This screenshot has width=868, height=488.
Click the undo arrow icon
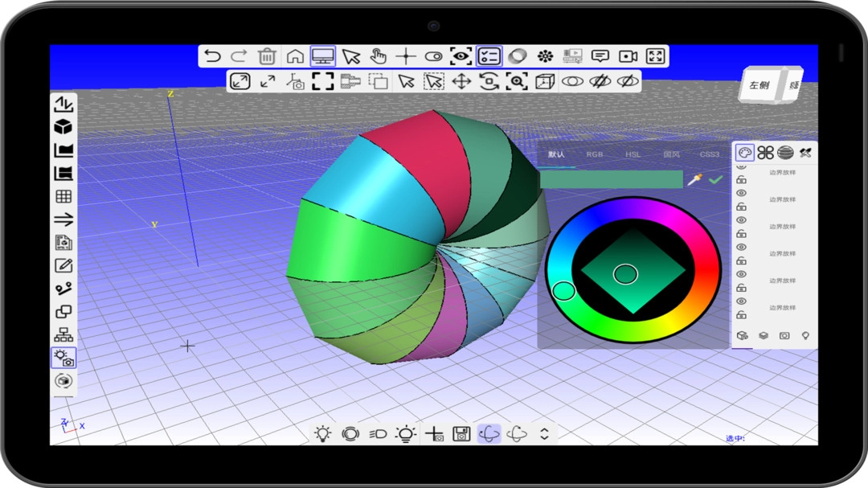[x=212, y=56]
